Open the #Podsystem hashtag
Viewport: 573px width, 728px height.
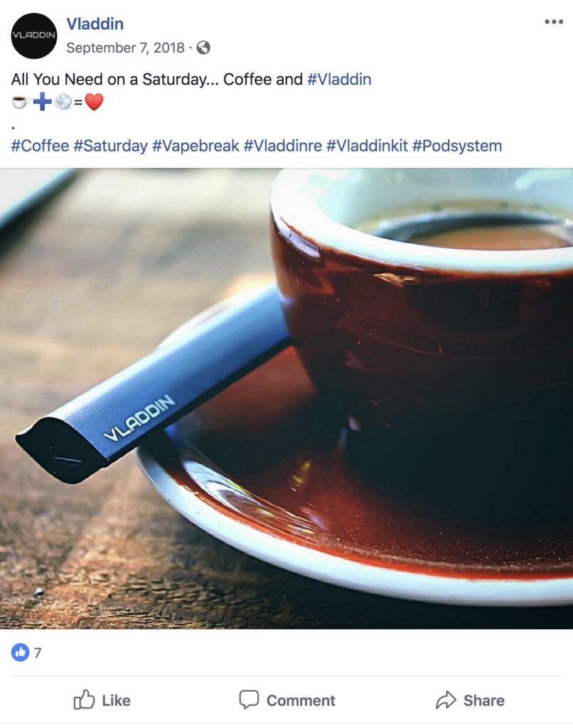tap(457, 146)
